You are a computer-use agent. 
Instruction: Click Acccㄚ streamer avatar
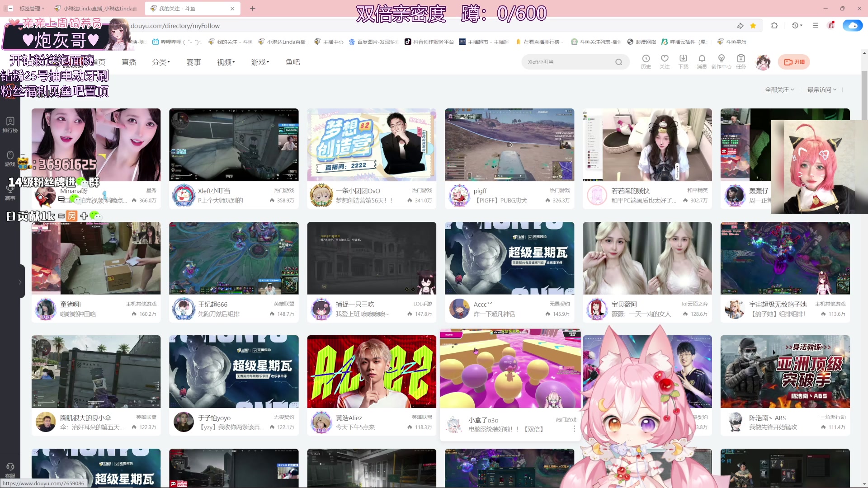tap(459, 309)
